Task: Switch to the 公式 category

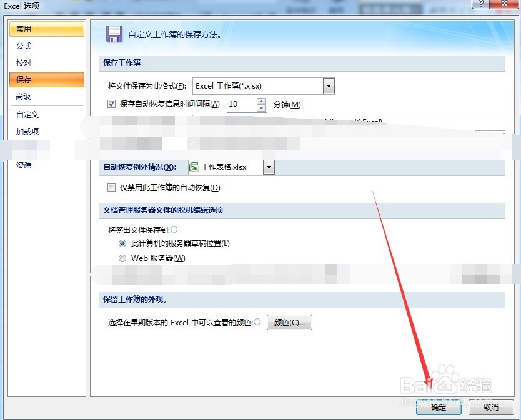Action: pos(24,46)
